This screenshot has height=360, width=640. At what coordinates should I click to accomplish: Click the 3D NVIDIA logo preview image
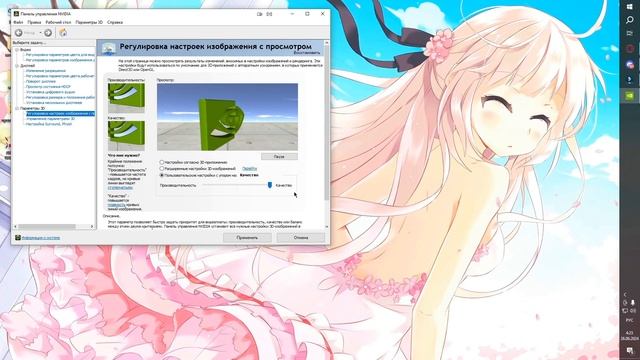click(x=227, y=117)
